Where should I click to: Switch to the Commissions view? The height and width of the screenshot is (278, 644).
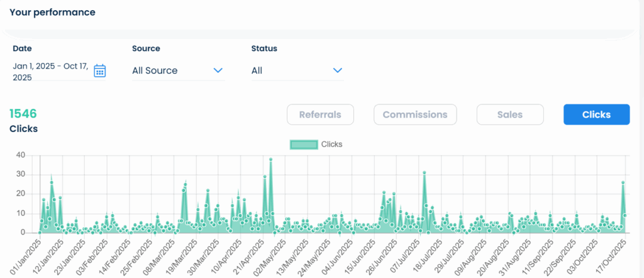pyautogui.click(x=415, y=114)
